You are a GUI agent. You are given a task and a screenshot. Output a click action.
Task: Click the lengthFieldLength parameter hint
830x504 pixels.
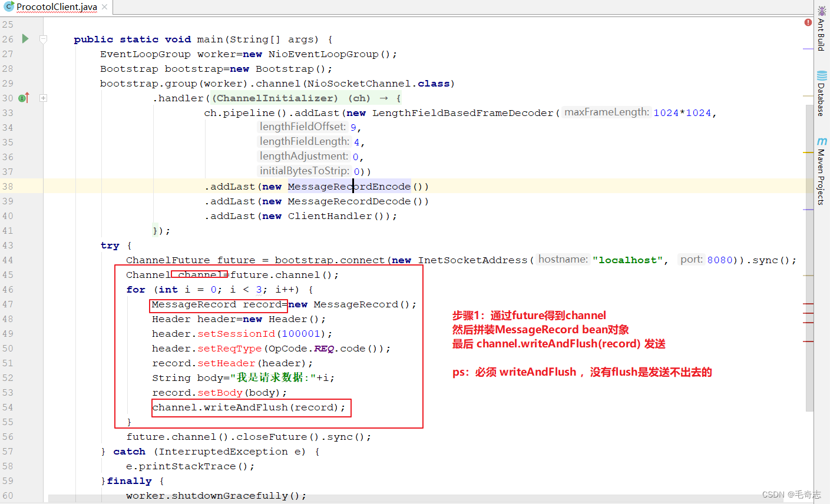coord(305,142)
